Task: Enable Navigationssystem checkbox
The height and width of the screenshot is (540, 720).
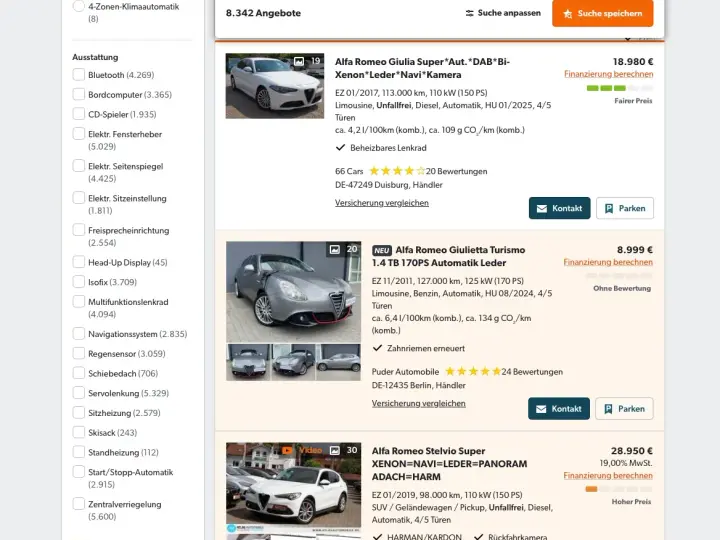Action: [x=79, y=334]
